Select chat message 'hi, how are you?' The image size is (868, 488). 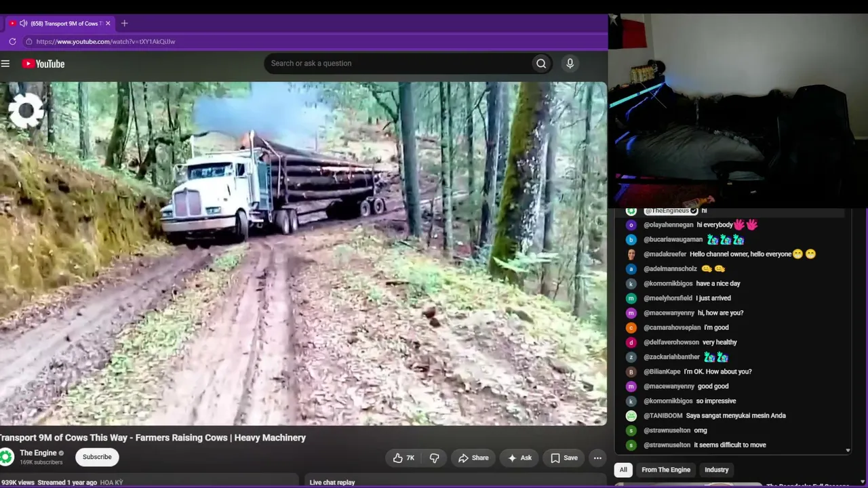(720, 313)
